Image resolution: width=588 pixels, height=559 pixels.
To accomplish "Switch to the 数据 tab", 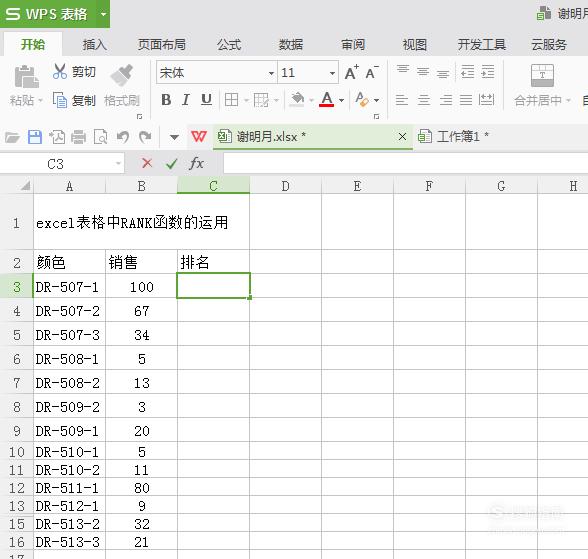I will 291,45.
